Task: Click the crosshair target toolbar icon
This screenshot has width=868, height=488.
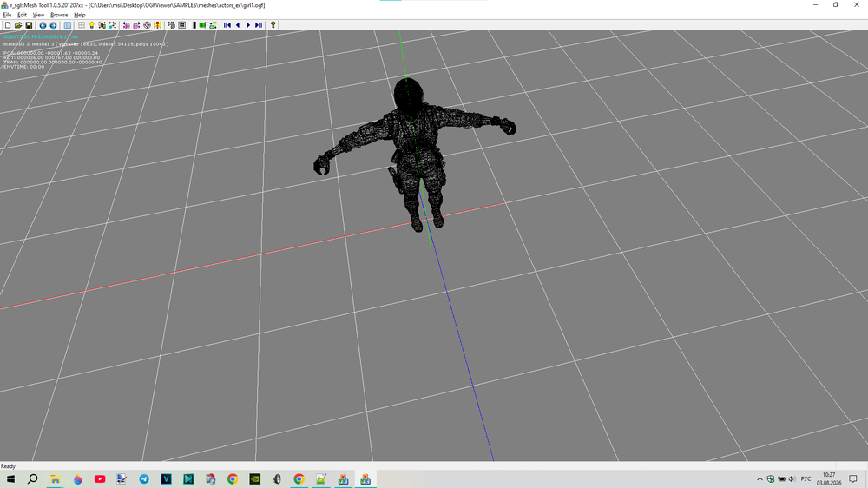Action: (148, 25)
